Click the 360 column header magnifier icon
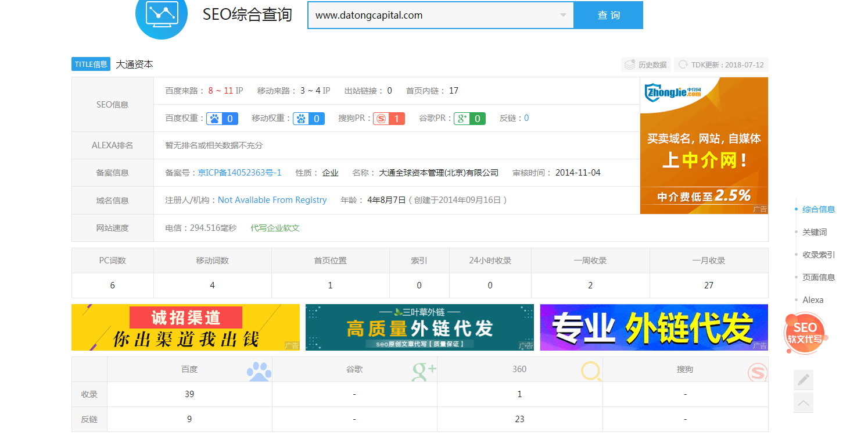Screen dimensions: 868x439 click(x=591, y=371)
